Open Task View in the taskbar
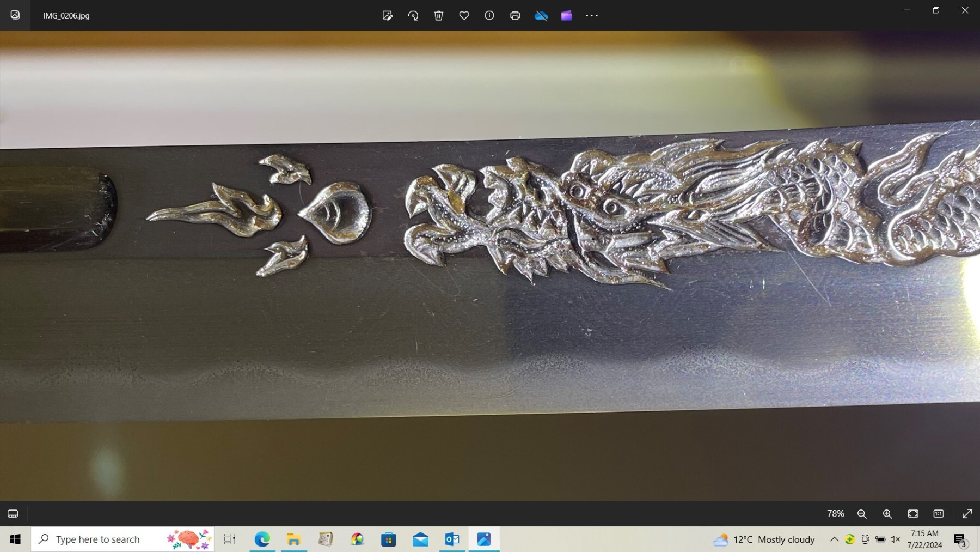The height and width of the screenshot is (552, 980). (230, 539)
